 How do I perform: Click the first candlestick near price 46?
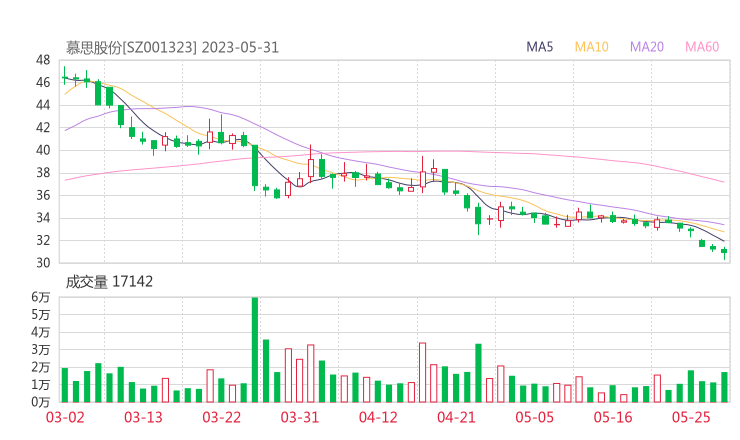tap(65, 76)
